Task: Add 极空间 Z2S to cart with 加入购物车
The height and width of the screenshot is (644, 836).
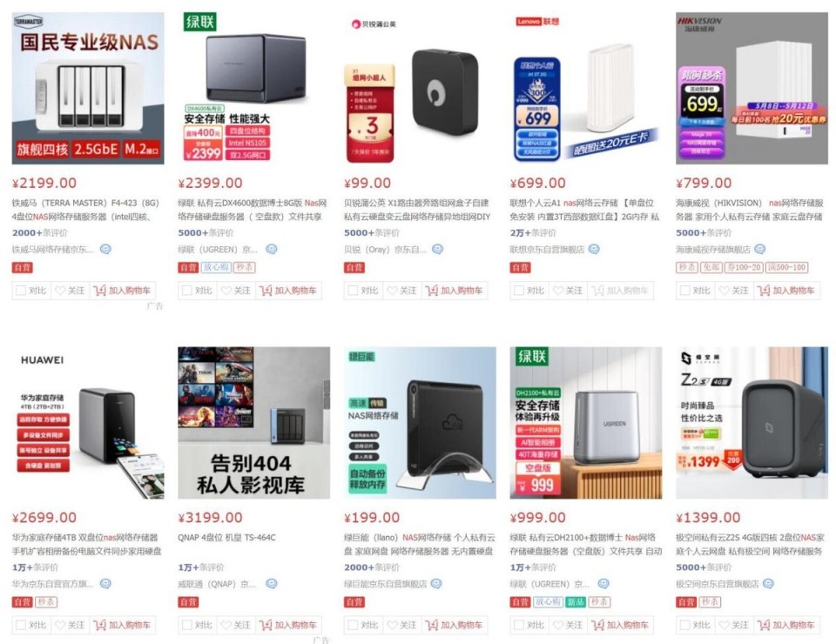Action: [786, 625]
